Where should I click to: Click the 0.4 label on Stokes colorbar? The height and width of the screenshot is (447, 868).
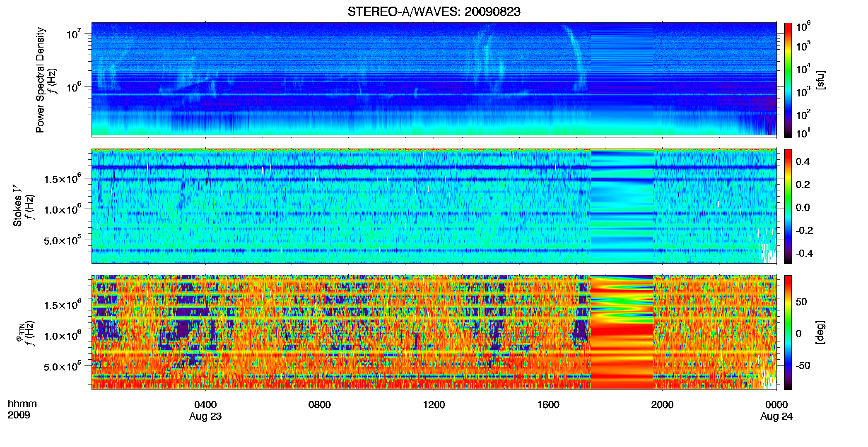point(803,162)
